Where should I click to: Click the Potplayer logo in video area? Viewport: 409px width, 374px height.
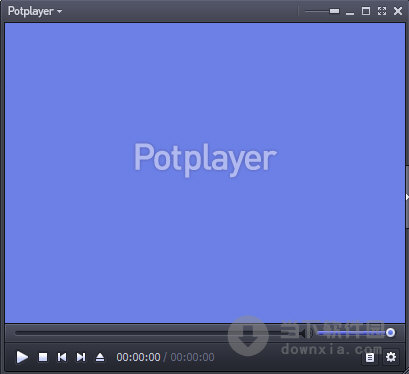click(x=205, y=159)
